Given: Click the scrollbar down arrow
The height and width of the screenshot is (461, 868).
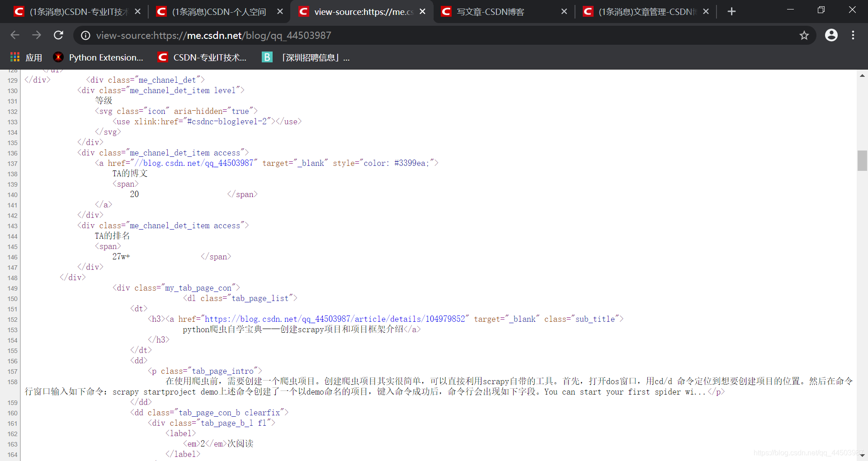Looking at the screenshot, I should click(862, 455).
